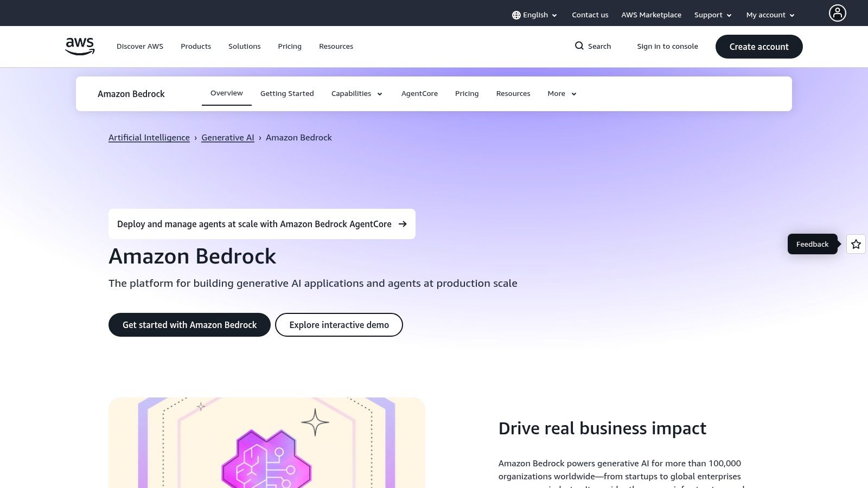The width and height of the screenshot is (868, 488).
Task: Click the account profile icon
Action: coord(837,13)
